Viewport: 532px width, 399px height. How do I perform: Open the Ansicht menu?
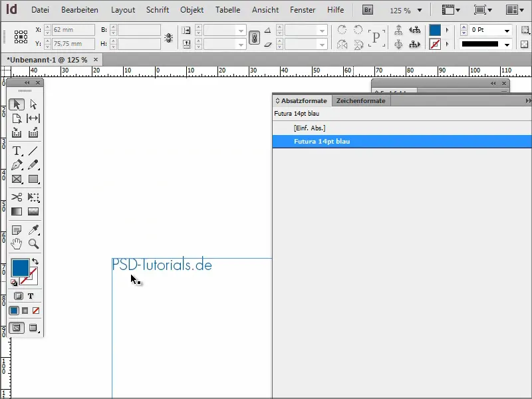coord(265,10)
